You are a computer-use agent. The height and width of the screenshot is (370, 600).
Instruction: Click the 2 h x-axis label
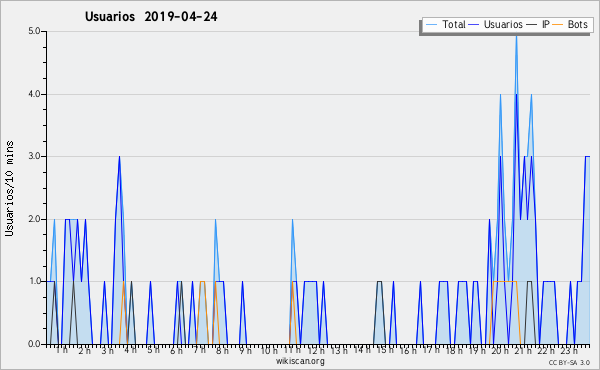click(85, 350)
